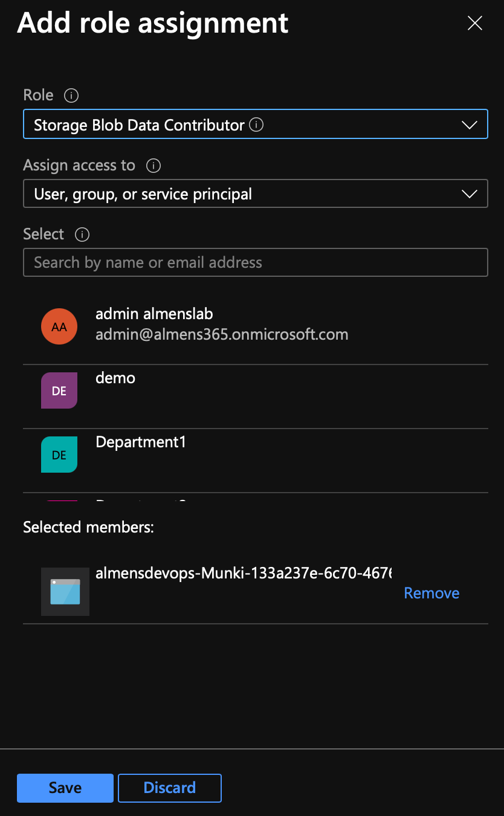Image resolution: width=504 pixels, height=816 pixels.
Task: Discard the role assignment changes
Action: coord(170,788)
